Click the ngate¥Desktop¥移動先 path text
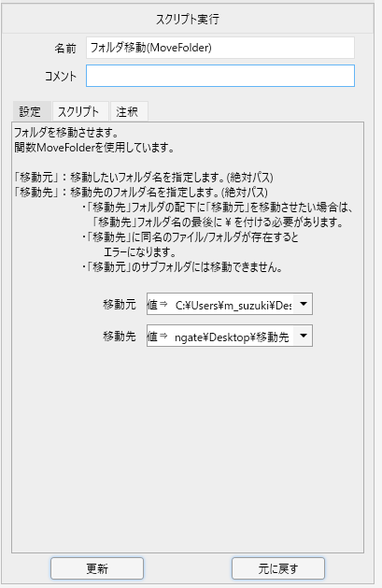Image resolution: width=382 pixels, height=588 pixels. click(x=232, y=337)
